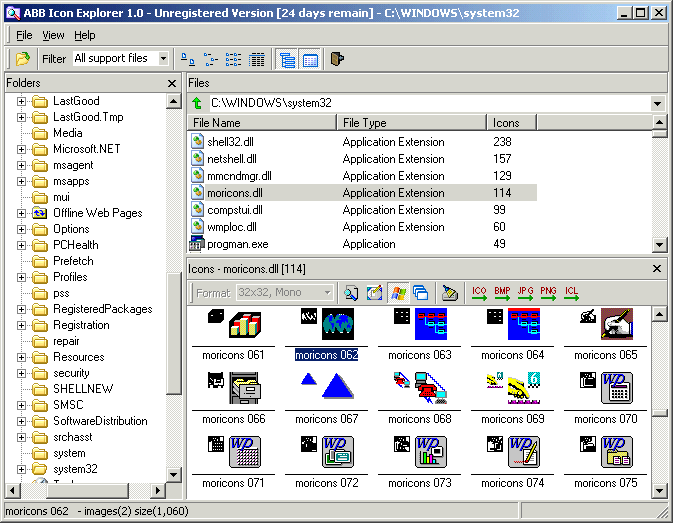Image resolution: width=673 pixels, height=523 pixels.
Task: Click the overlapping windows toolbar icon
Action: 421,293
